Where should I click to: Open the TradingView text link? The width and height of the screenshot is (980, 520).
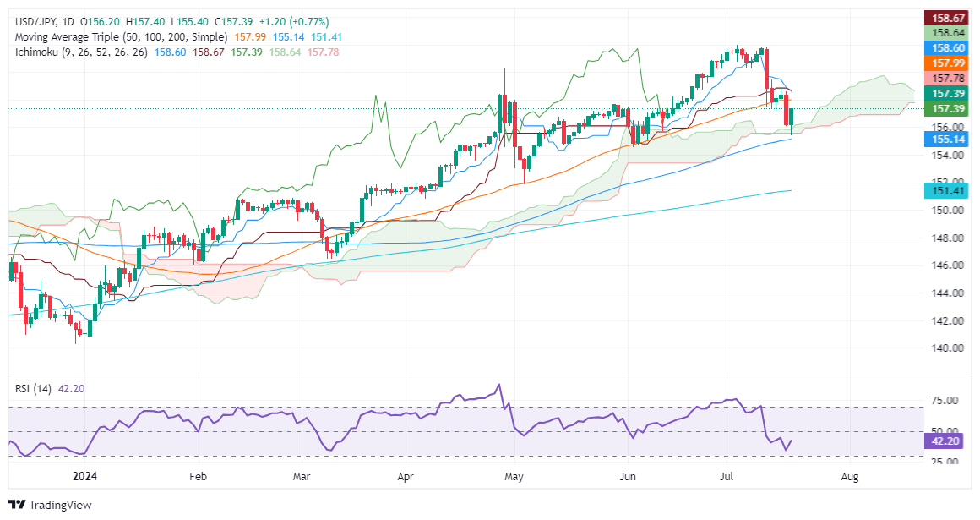(x=59, y=505)
